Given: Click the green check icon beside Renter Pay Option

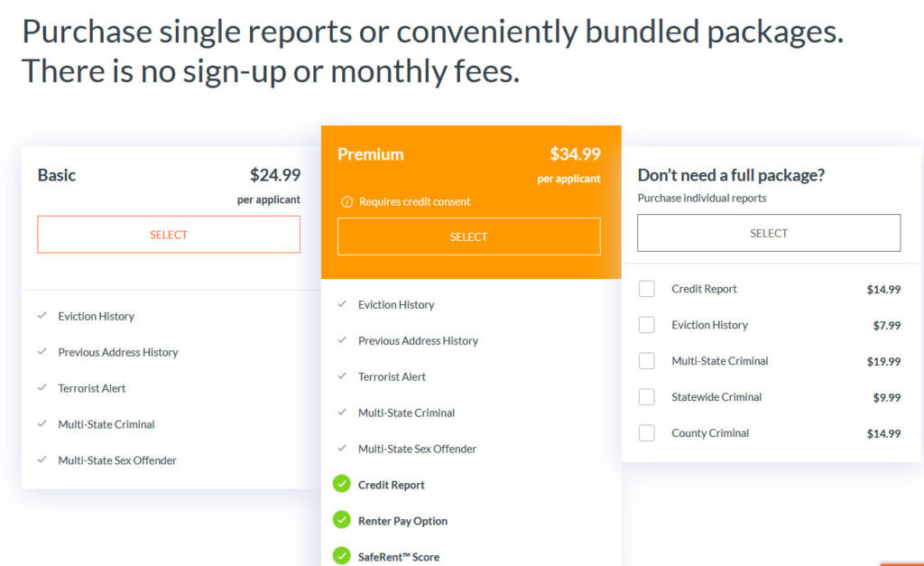Looking at the screenshot, I should [x=341, y=521].
